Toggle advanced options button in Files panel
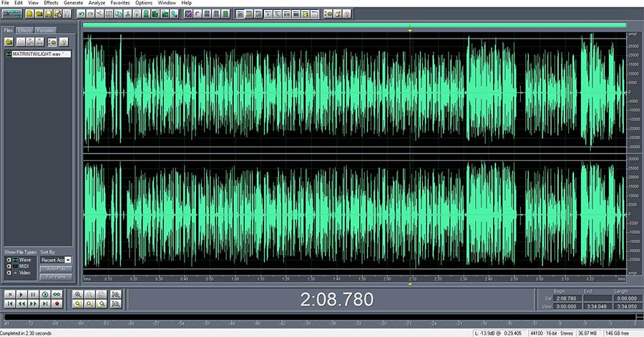Viewport: 644px width, 337px height. [x=52, y=42]
